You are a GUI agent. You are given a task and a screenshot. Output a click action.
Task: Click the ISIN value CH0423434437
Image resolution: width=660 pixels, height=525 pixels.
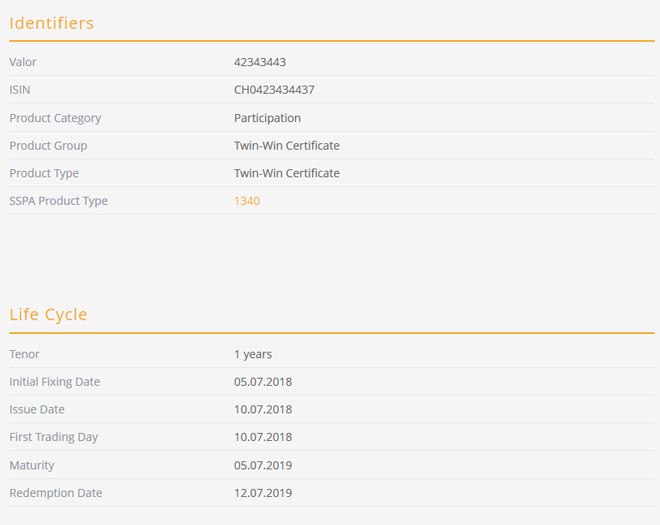click(x=274, y=90)
